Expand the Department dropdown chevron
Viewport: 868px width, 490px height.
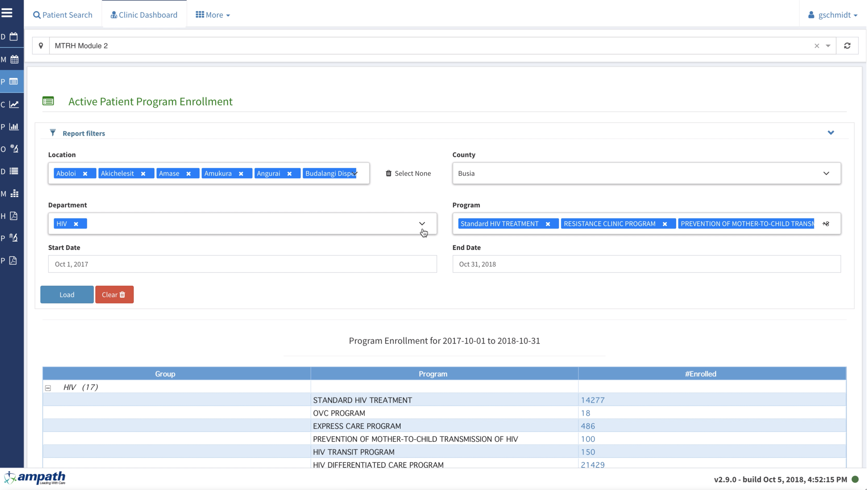(422, 224)
